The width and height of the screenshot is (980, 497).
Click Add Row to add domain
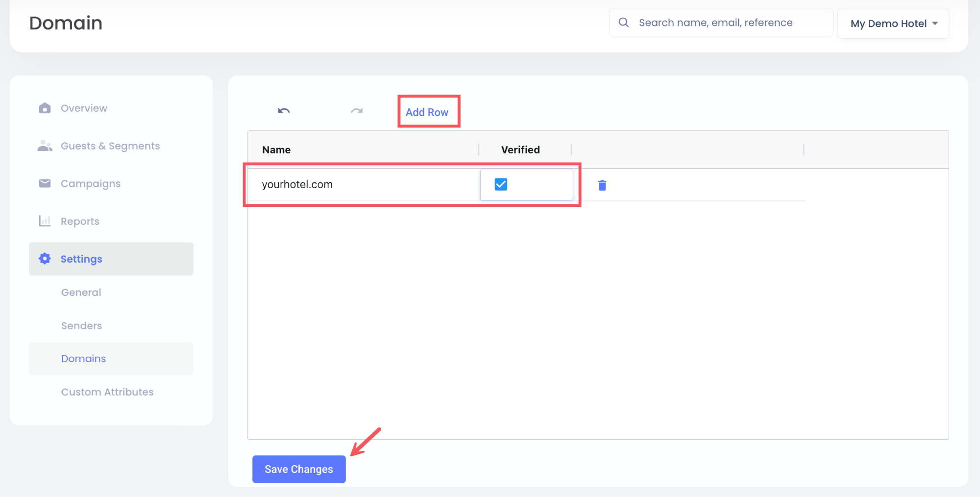point(427,112)
